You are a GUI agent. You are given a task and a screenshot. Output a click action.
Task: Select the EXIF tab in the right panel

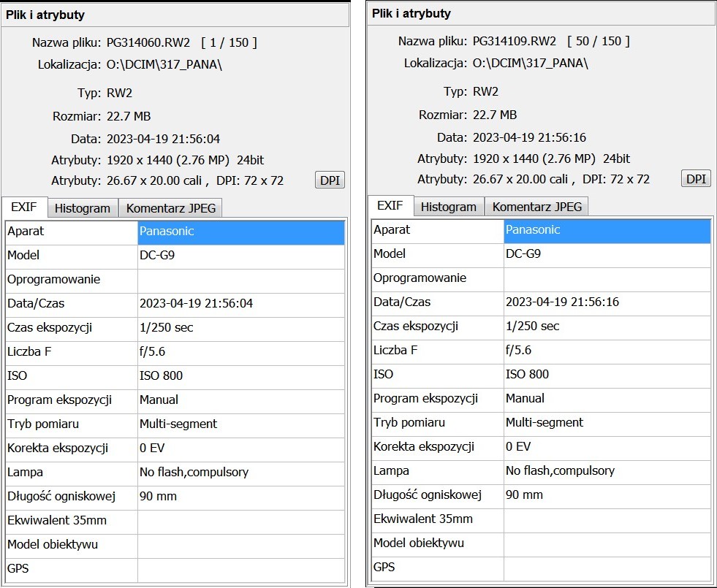point(390,206)
